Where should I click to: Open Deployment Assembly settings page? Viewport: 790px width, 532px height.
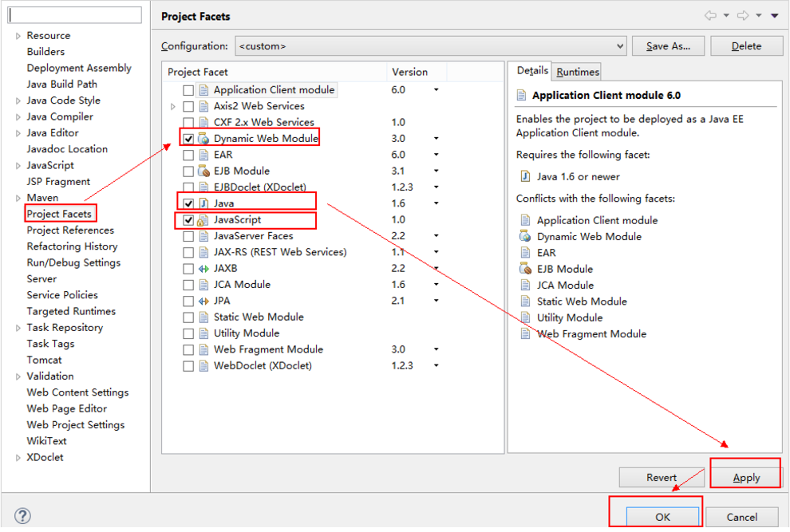tap(79, 68)
